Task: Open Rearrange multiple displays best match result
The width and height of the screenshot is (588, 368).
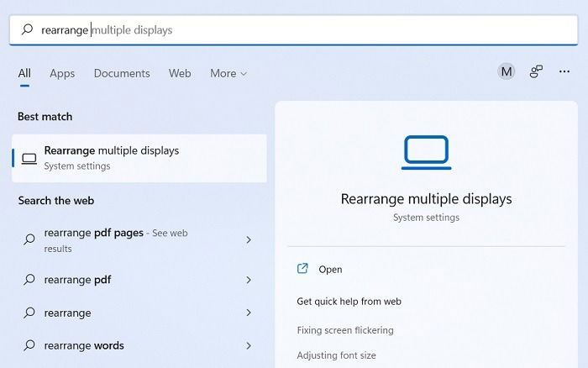Action: 139,158
